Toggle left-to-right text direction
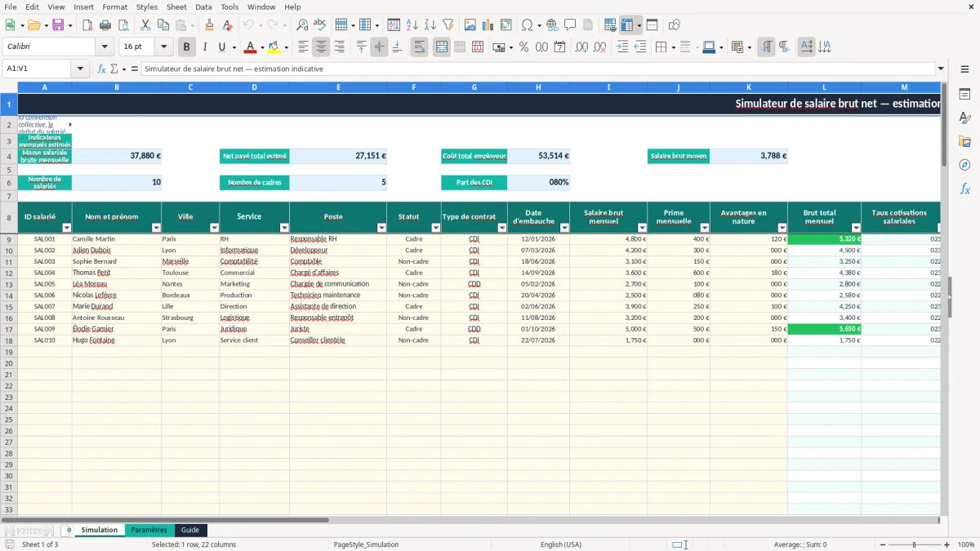The width and height of the screenshot is (980, 551). pyautogui.click(x=766, y=47)
